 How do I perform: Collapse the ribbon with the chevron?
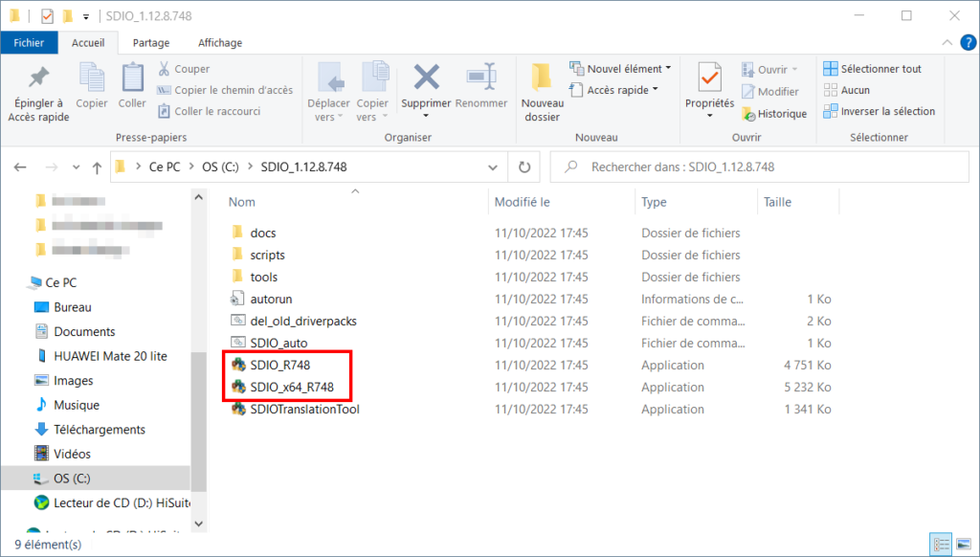click(x=947, y=42)
